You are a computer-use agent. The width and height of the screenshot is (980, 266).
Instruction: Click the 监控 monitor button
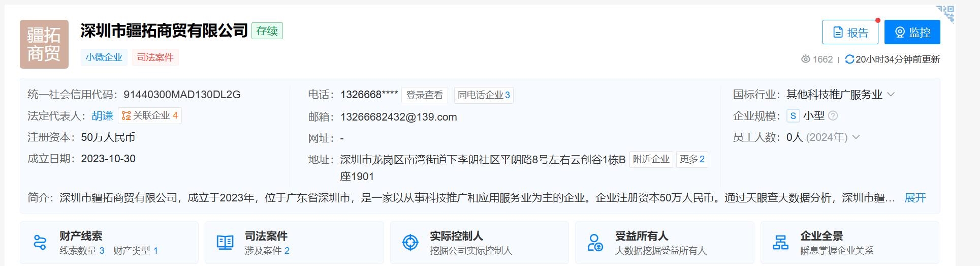912,33
